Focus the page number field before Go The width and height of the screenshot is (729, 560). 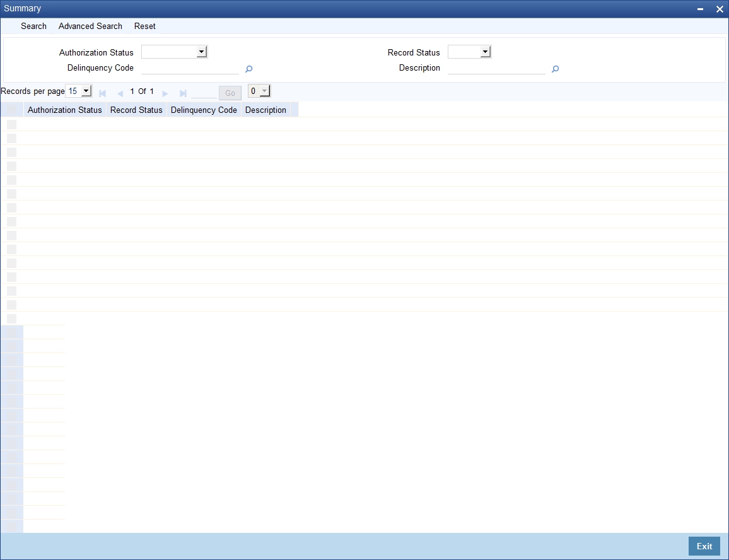pos(204,93)
